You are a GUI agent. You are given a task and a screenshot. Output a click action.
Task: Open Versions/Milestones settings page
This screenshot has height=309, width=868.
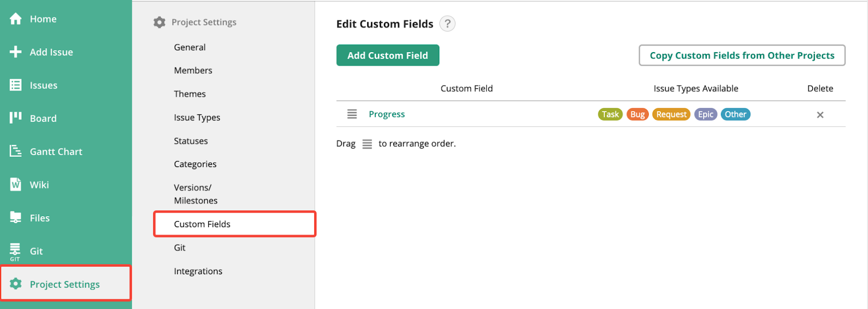pos(195,194)
